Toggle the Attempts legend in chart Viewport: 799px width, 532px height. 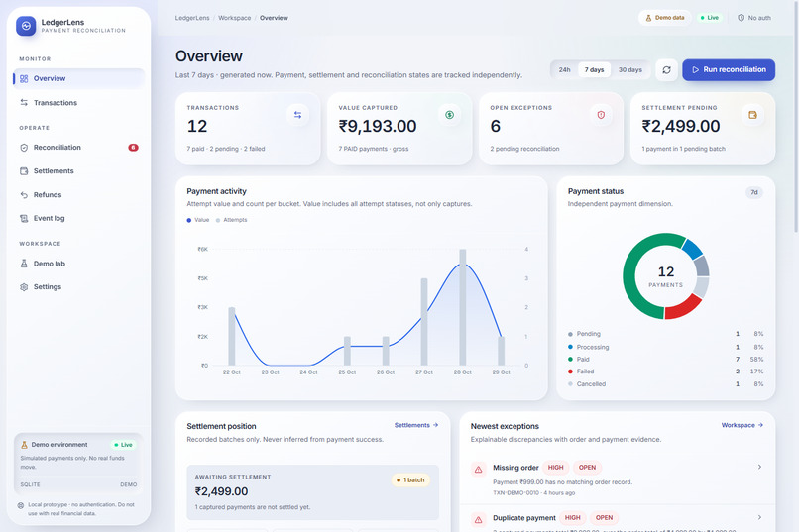click(x=231, y=220)
